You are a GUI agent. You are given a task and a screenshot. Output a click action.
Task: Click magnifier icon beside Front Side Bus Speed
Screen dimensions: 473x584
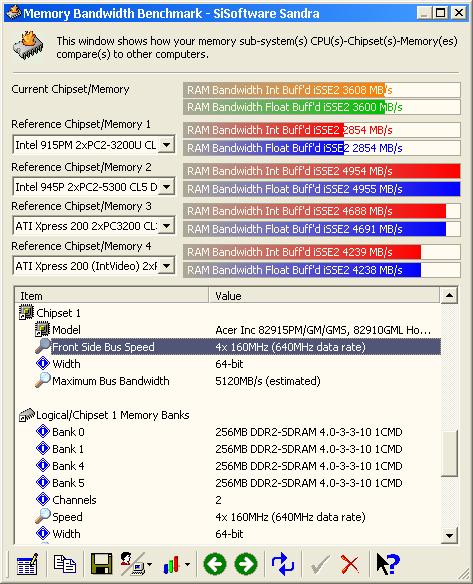(x=42, y=346)
